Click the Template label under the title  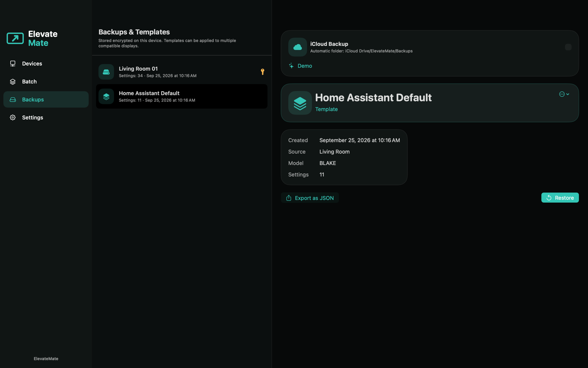pyautogui.click(x=326, y=109)
